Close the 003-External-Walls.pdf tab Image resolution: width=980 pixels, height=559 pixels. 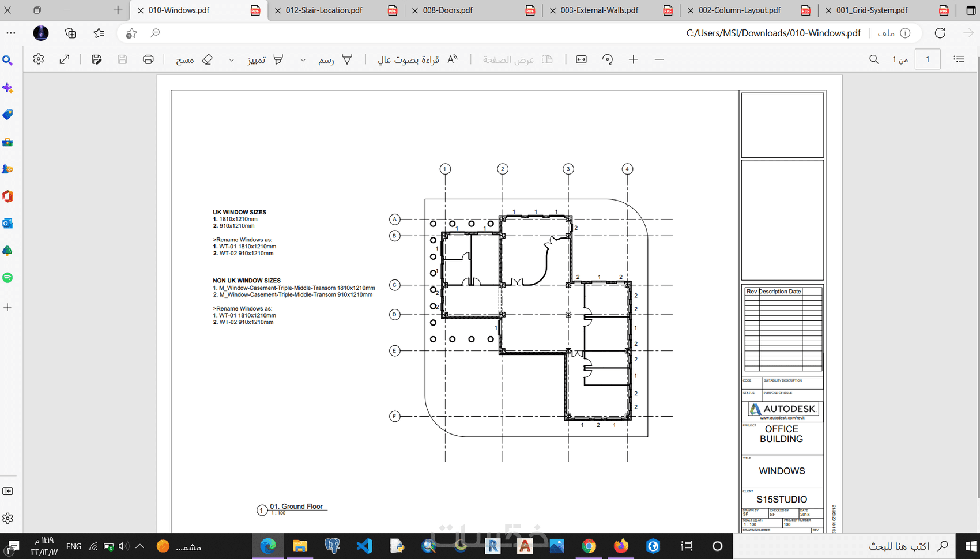552,10
